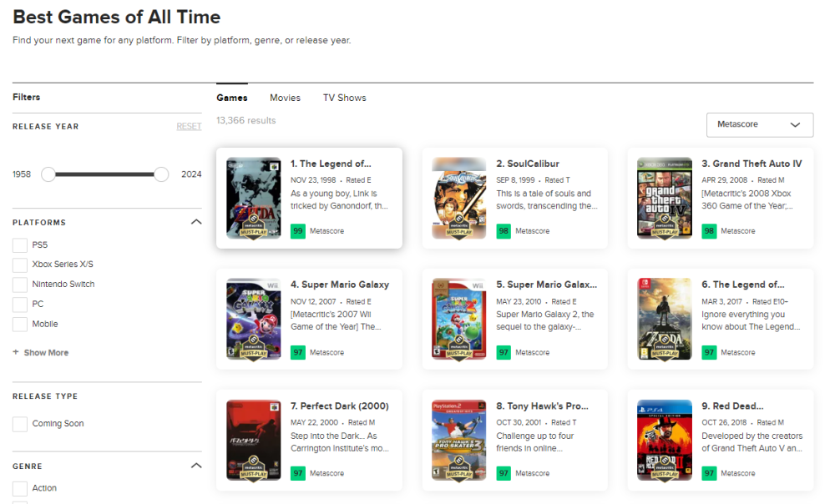835x504 pixels.
Task: Switch to the Movies tab
Action: click(285, 98)
